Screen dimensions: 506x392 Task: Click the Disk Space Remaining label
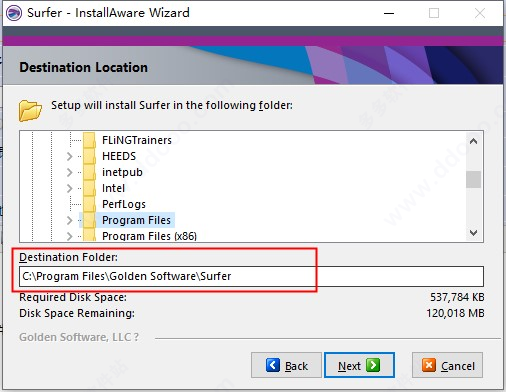point(77,313)
